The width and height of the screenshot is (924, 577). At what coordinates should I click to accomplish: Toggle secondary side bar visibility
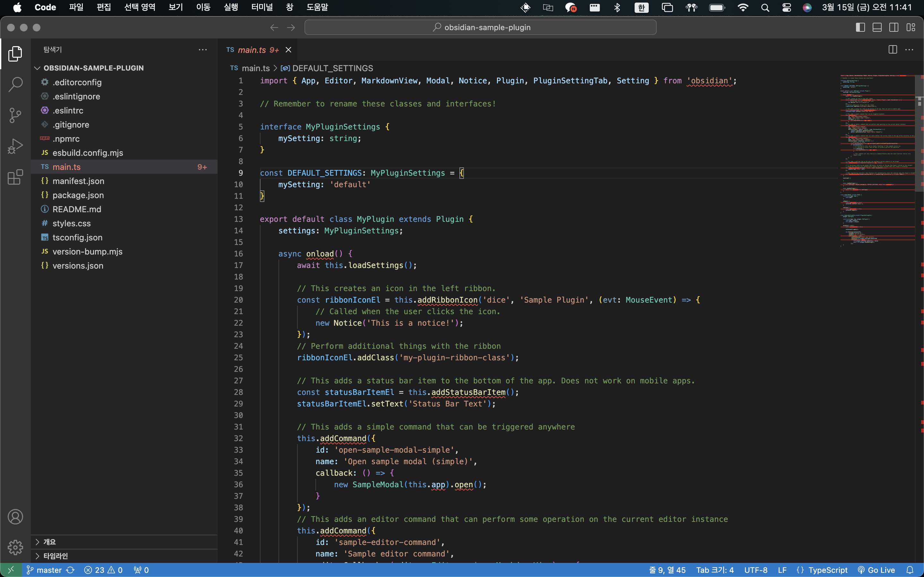point(894,28)
